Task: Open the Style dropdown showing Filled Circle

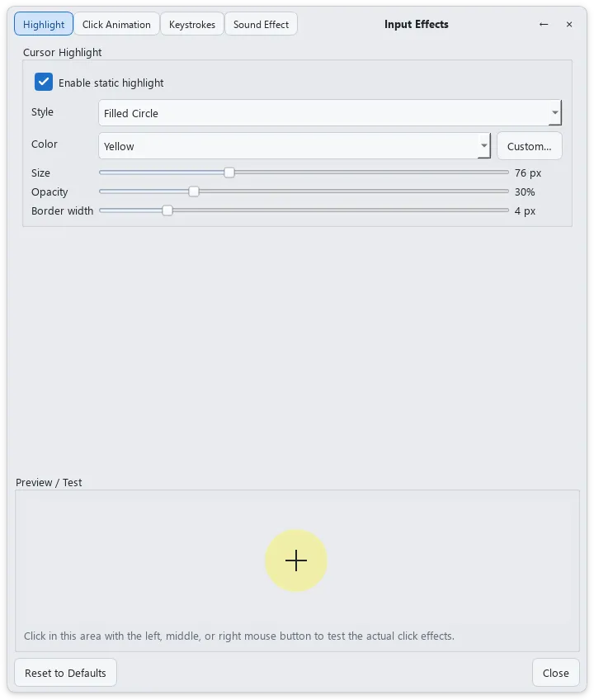Action: coord(330,113)
